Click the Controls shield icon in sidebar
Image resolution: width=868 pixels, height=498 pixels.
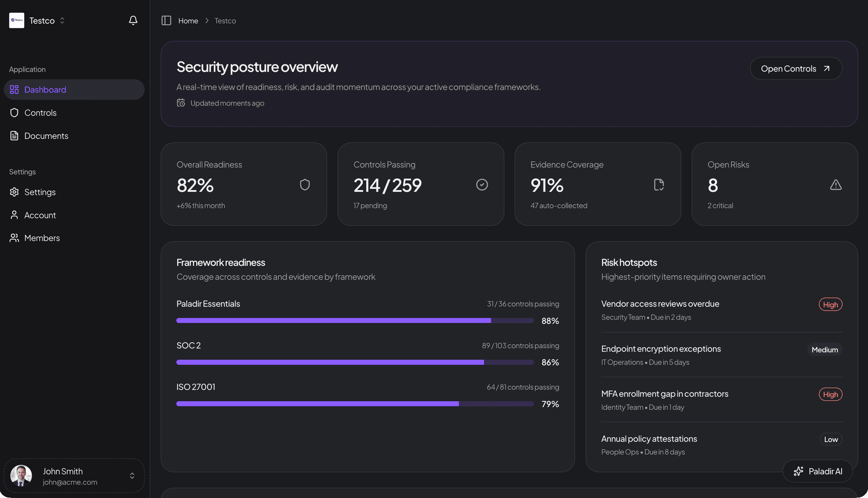coord(14,112)
